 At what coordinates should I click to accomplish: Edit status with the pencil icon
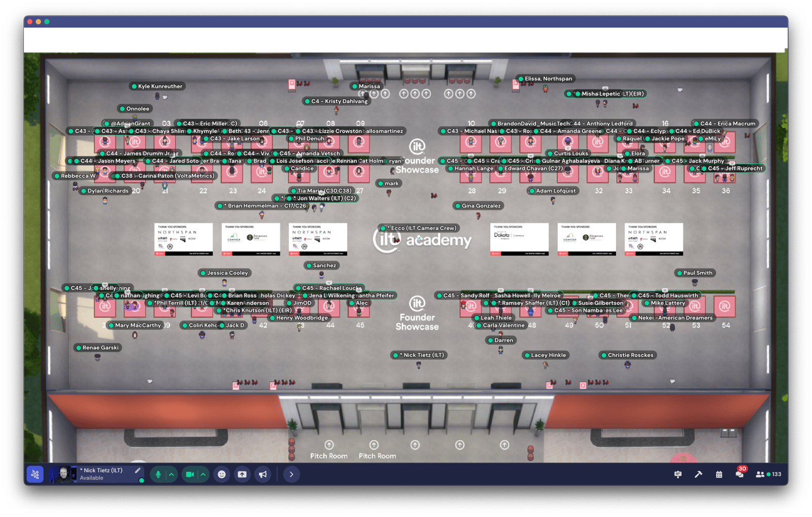point(138,471)
